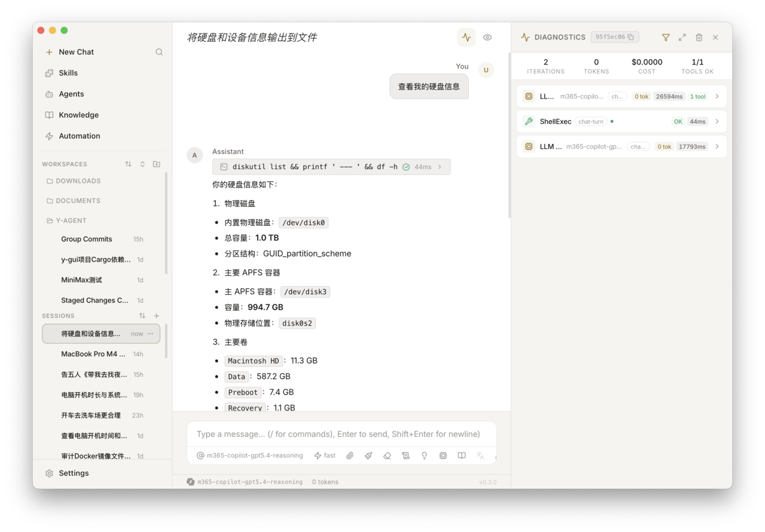The height and width of the screenshot is (532, 765).
Task: Click the open book icon in the input toolbar
Action: click(462, 455)
